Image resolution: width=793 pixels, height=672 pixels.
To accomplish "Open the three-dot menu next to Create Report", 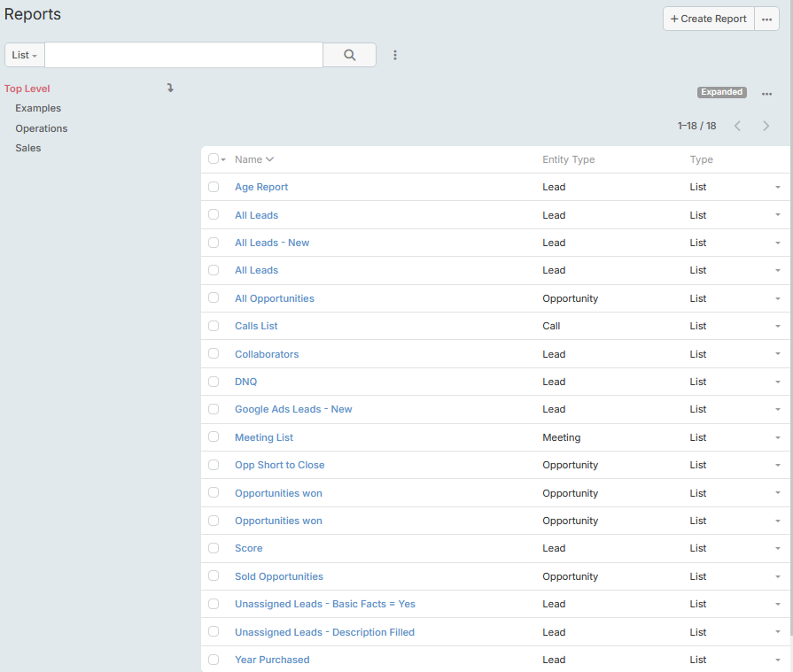I will pyautogui.click(x=766, y=19).
